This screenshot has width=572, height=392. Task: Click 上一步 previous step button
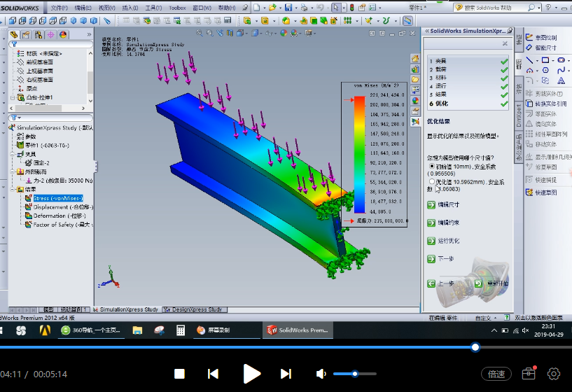point(440,283)
